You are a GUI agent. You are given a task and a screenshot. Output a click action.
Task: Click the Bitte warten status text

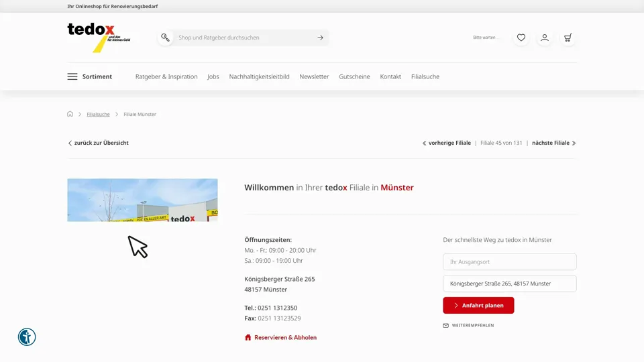pos(486,38)
